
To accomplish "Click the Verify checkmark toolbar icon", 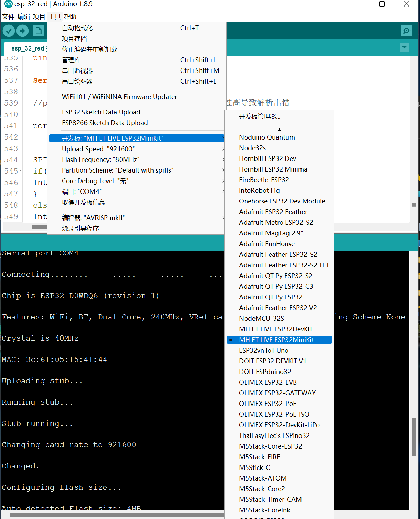I will click(9, 31).
